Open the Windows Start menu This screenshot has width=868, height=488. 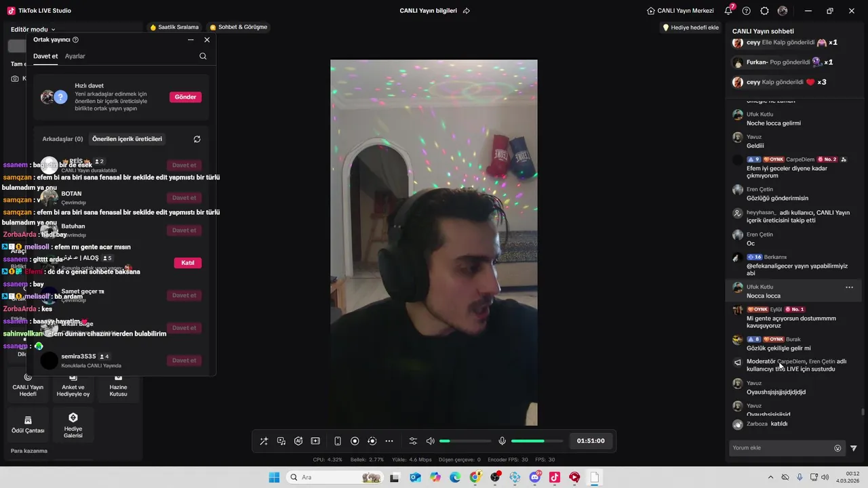274,477
